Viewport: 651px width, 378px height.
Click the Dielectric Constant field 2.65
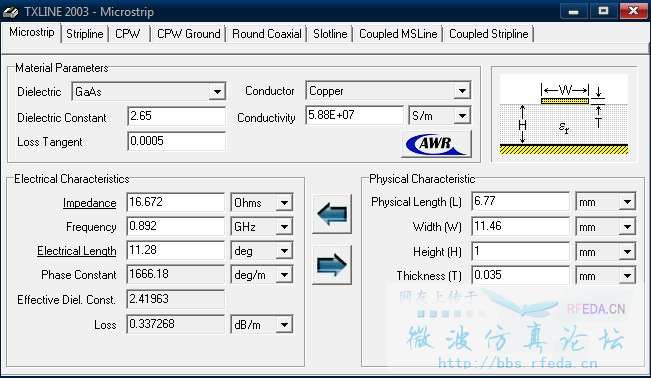tap(176, 116)
